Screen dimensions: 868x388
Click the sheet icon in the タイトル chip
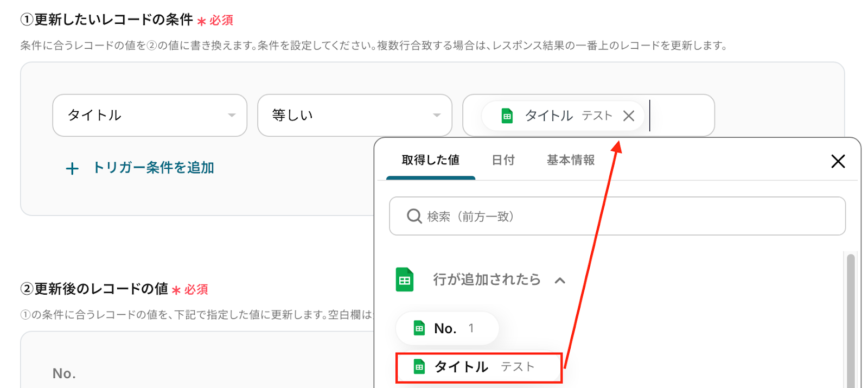click(x=507, y=116)
